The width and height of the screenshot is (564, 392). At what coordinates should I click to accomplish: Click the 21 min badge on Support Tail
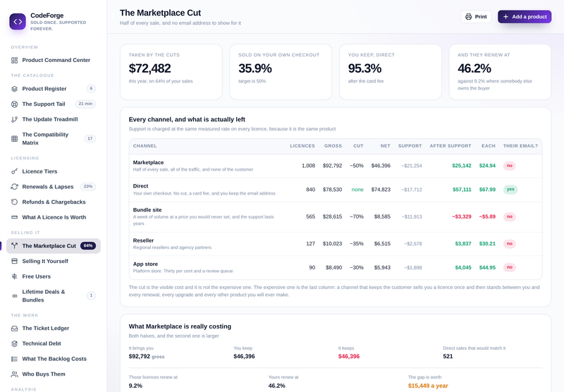click(85, 104)
